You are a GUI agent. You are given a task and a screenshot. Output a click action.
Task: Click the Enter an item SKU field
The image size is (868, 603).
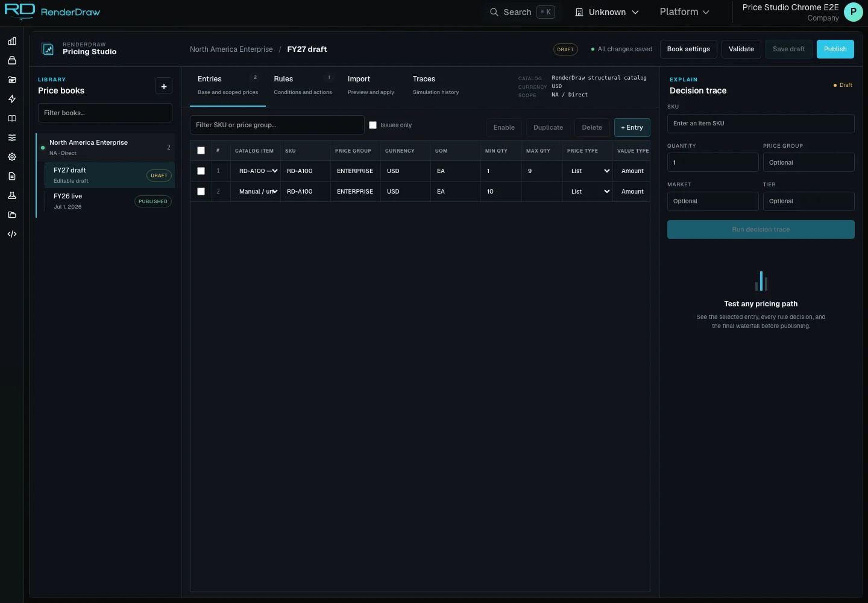[x=761, y=124]
